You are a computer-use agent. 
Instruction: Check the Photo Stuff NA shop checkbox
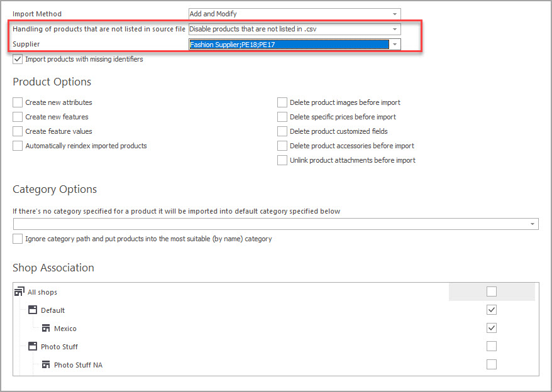pyautogui.click(x=492, y=364)
